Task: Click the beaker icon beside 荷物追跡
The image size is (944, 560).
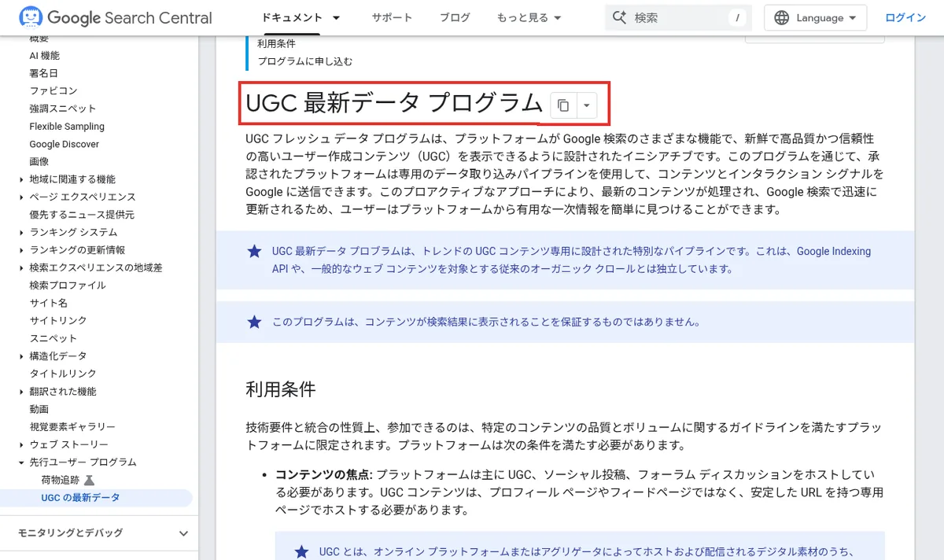Action: coord(89,480)
